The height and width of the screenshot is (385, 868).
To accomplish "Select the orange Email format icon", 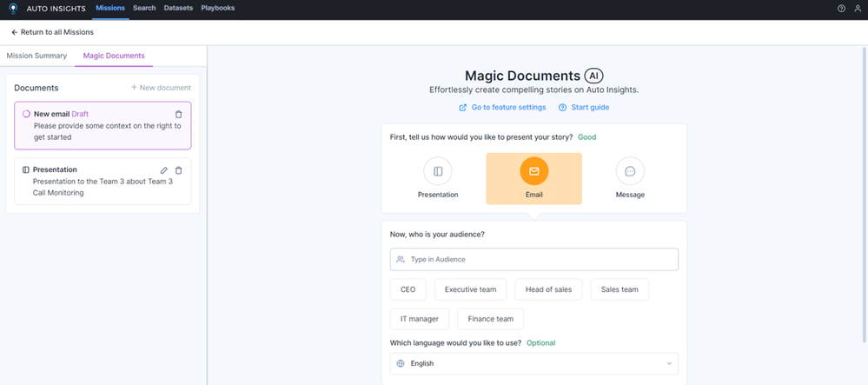I will click(533, 171).
